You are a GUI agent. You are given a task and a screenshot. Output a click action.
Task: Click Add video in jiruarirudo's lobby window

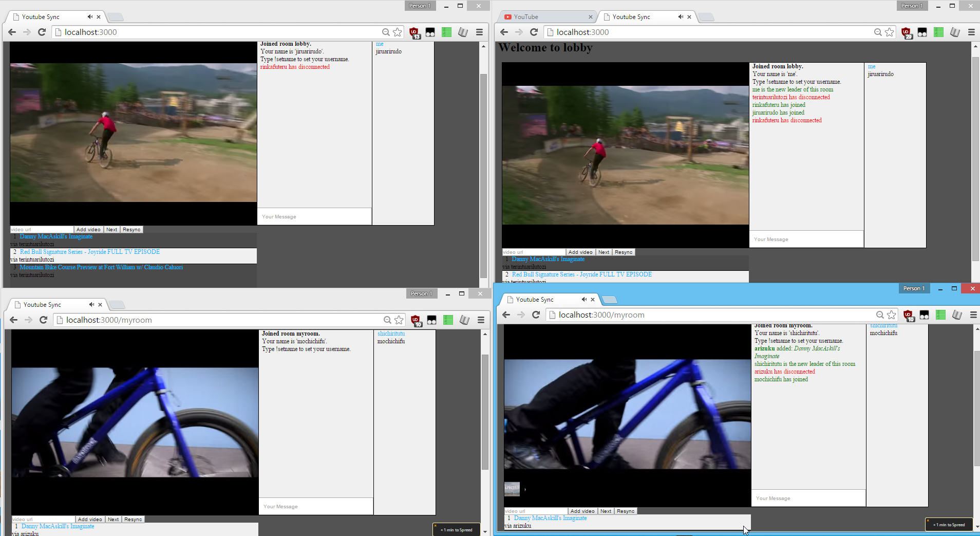pos(88,230)
